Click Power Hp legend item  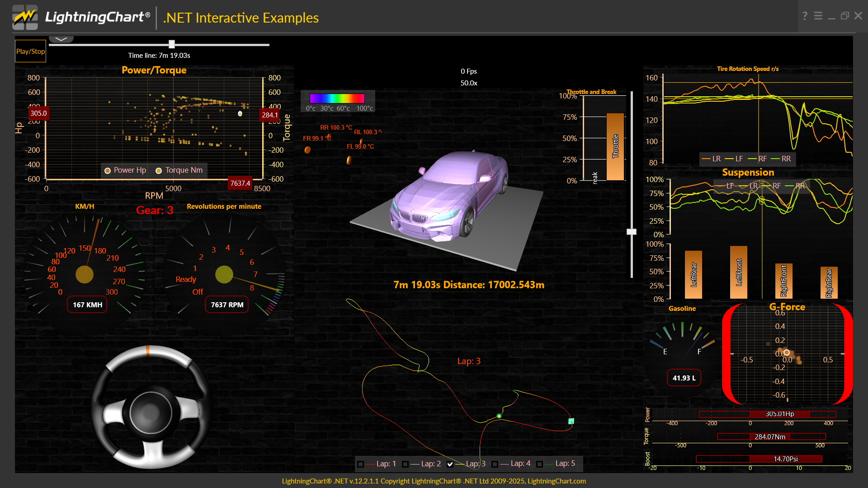125,170
